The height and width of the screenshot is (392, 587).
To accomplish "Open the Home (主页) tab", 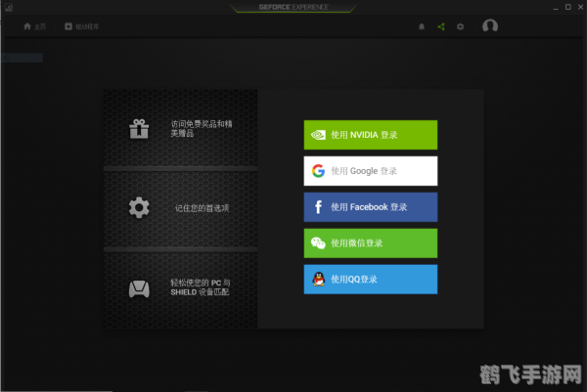I will (34, 26).
